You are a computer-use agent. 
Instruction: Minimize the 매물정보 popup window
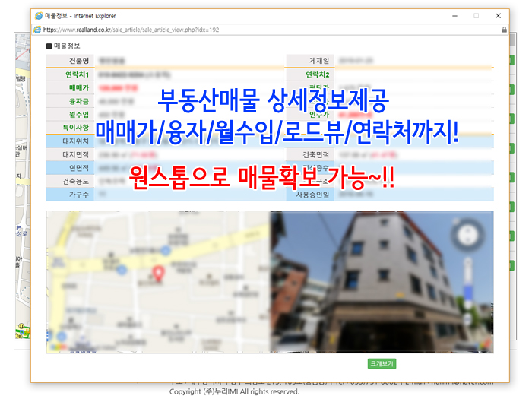454,16
